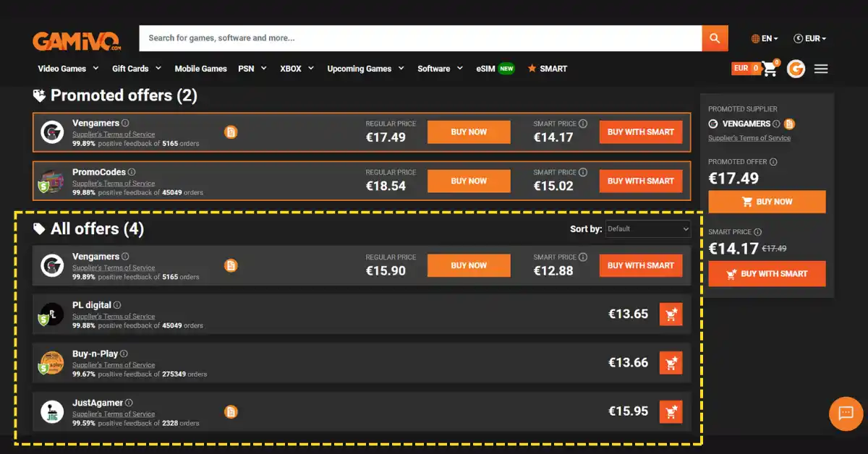The width and height of the screenshot is (868, 454).
Task: Click the orange search magnifier button
Action: click(715, 38)
